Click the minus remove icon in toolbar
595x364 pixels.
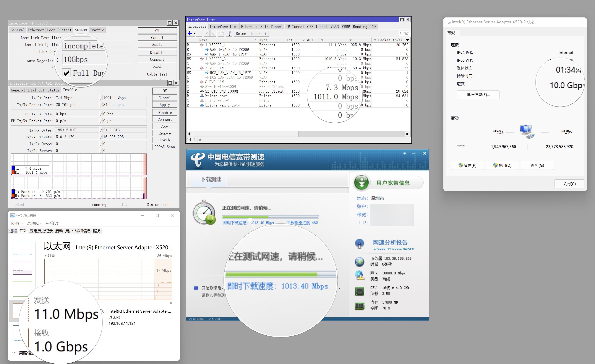[x=199, y=34]
